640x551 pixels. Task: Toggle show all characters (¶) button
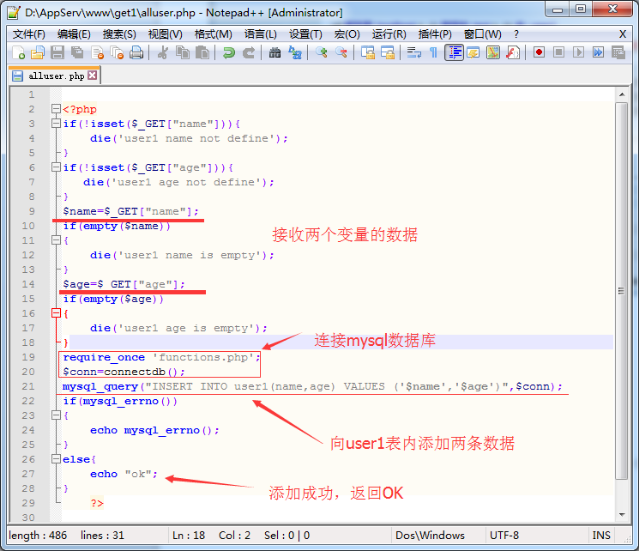point(433,53)
